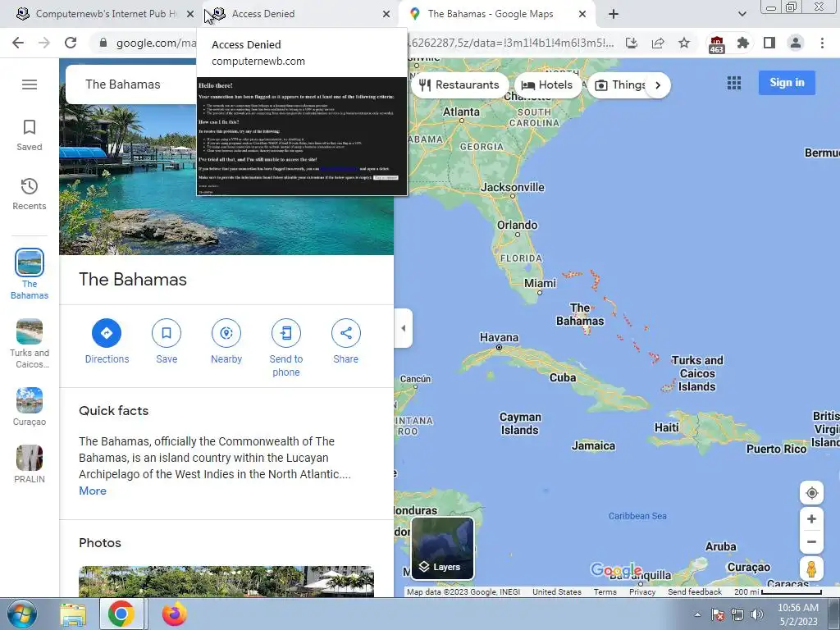This screenshot has height=630, width=840.
Task: Reload the current page
Action: pos(71,43)
